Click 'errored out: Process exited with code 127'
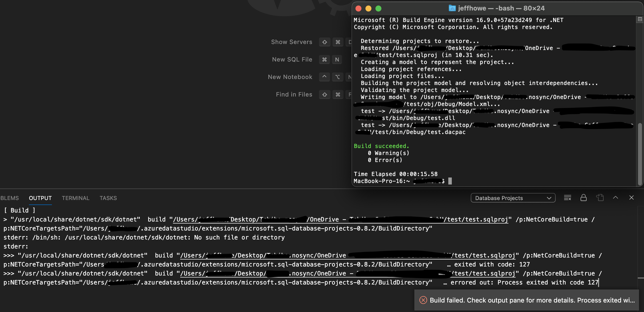The width and height of the screenshot is (644, 312). coord(524,282)
